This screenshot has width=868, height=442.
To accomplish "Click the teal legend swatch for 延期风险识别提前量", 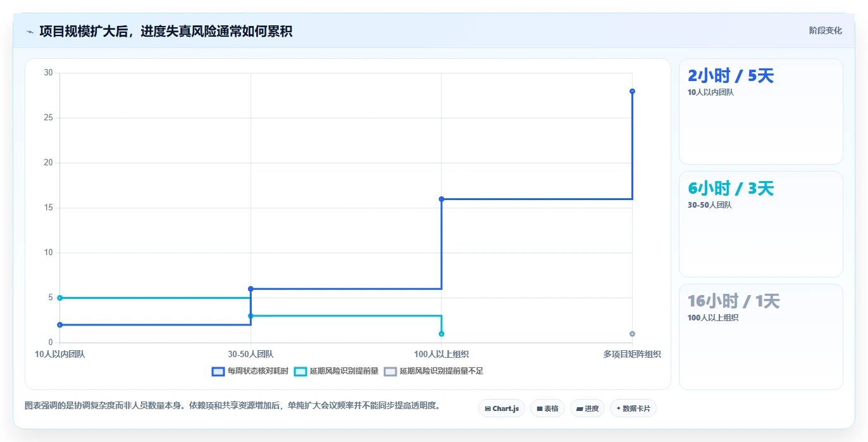I will tap(301, 371).
